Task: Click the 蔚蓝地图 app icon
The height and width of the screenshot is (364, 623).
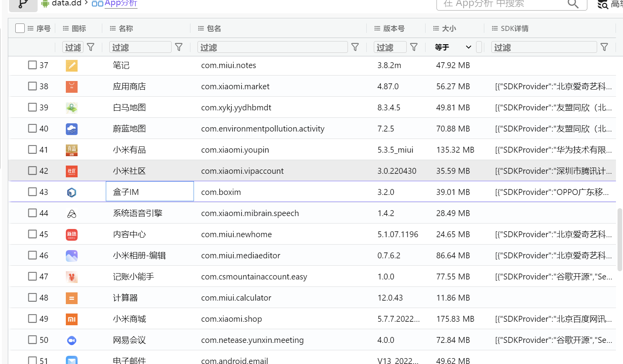Action: 72,129
